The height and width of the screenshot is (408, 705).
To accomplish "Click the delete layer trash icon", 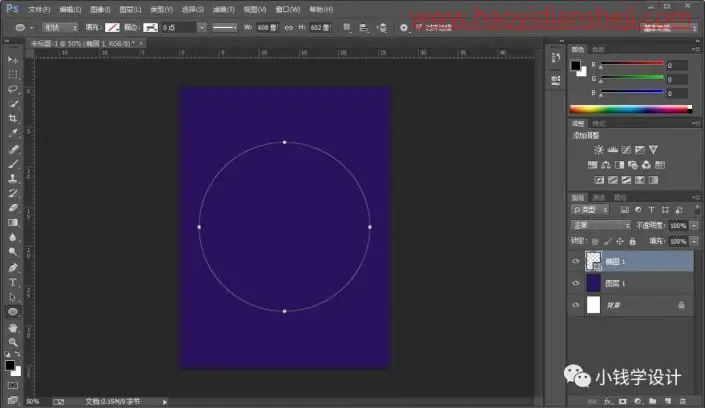I will click(x=683, y=401).
